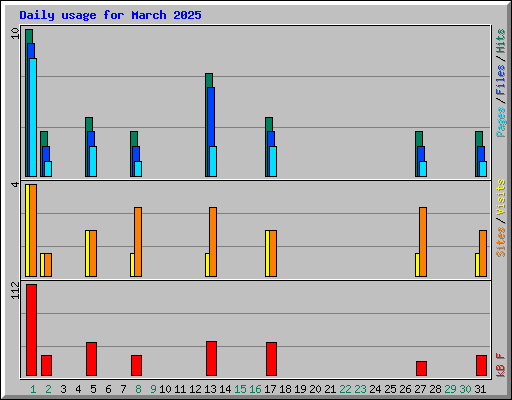The image size is (512, 400).
Task: Click the red KB bar for day 27
Action: 421,369
